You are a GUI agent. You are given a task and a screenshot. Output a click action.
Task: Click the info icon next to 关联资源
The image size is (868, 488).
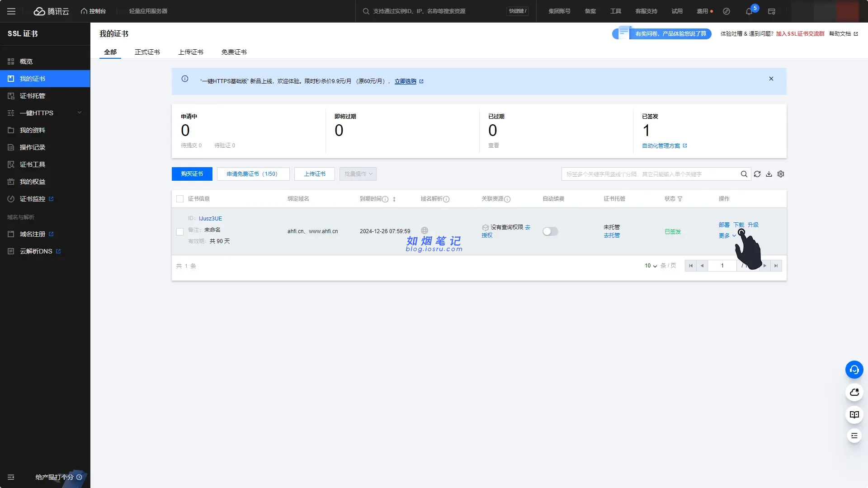pos(507,199)
